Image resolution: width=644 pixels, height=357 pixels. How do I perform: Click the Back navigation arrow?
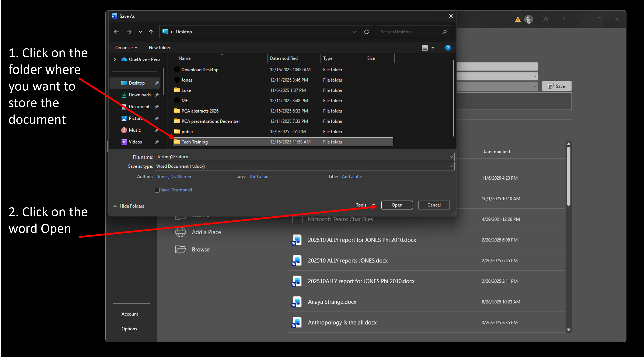116,32
